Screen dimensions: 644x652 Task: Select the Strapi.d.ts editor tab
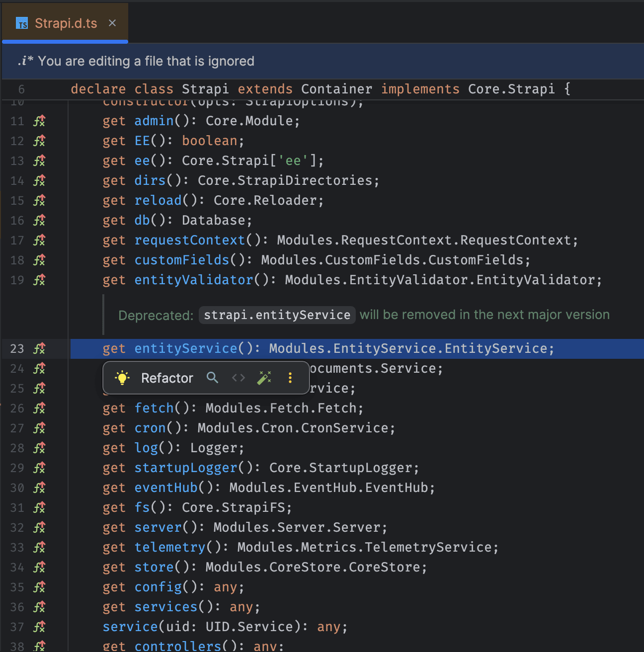point(66,23)
